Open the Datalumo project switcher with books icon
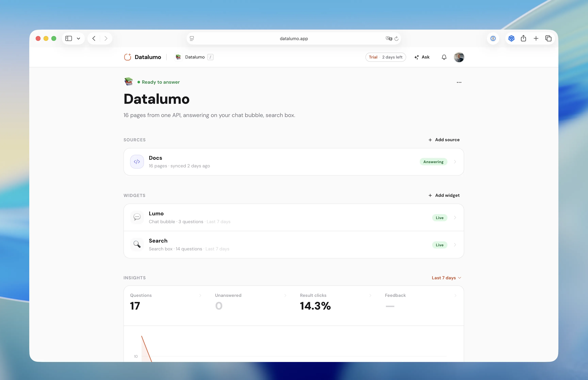This screenshot has width=588, height=380. coord(190,57)
